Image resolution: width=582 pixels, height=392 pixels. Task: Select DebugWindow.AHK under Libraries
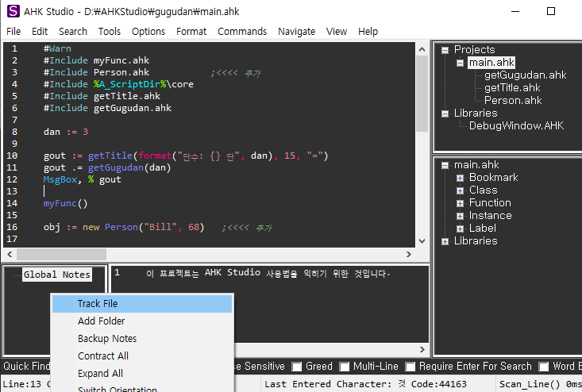516,126
